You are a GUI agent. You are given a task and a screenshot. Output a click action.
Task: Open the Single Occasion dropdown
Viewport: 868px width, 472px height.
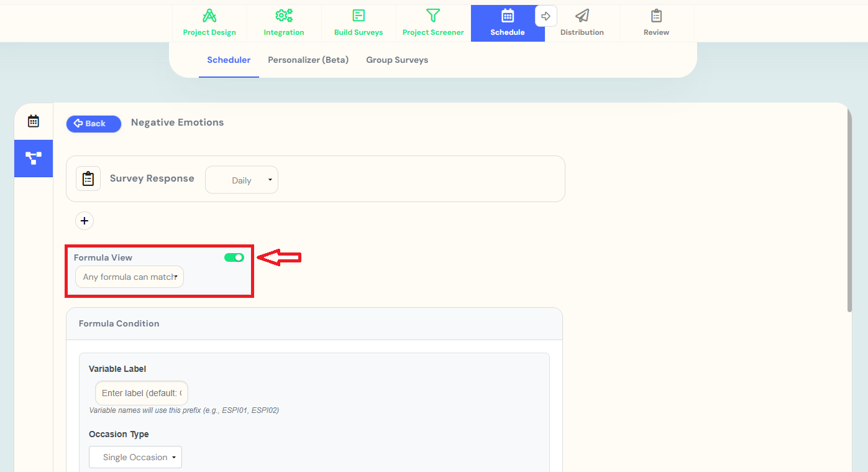point(135,457)
